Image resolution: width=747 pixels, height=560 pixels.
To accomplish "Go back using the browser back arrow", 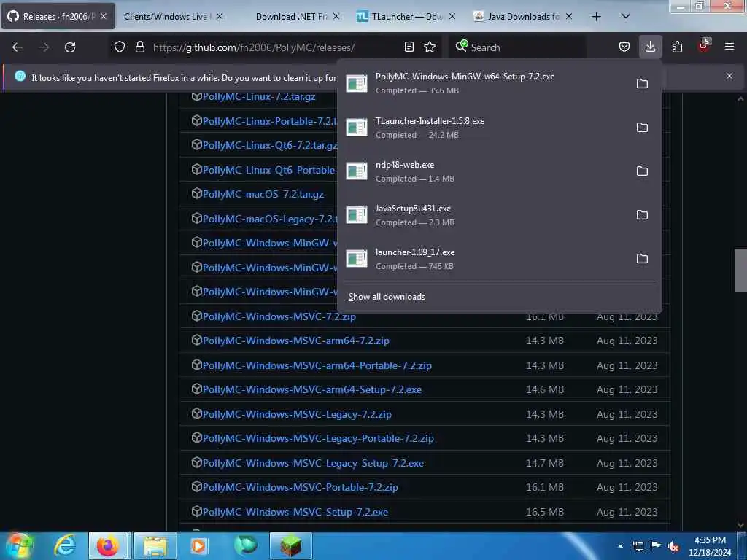I will (18, 47).
